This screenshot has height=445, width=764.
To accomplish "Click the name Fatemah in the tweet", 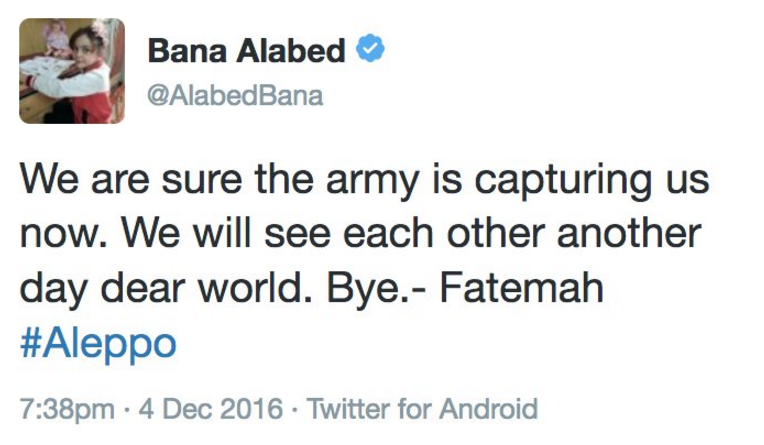I will click(522, 288).
